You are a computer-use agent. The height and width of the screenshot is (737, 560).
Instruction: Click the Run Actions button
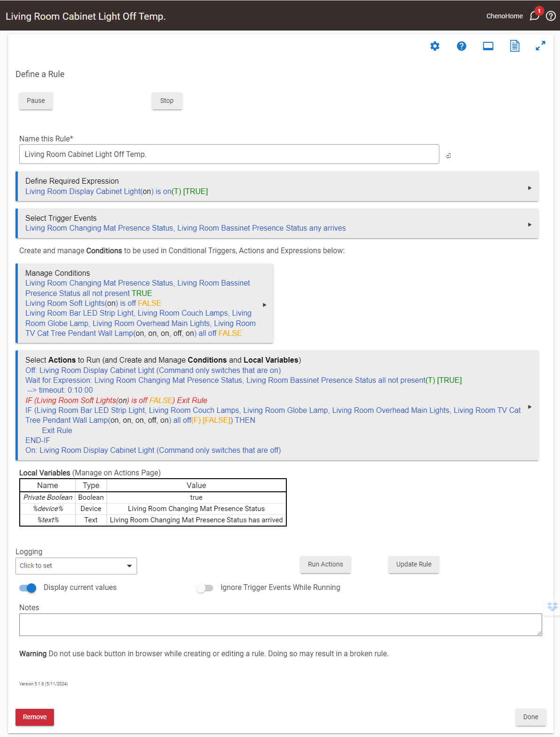pyautogui.click(x=325, y=565)
